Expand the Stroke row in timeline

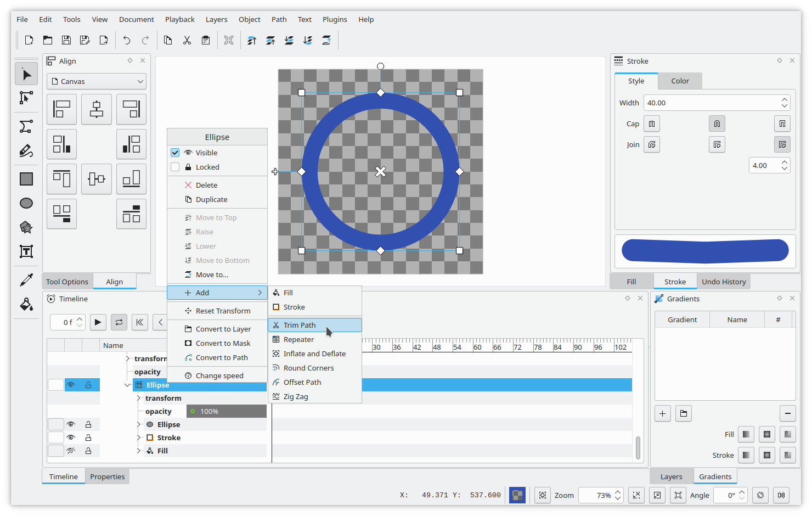click(x=139, y=438)
